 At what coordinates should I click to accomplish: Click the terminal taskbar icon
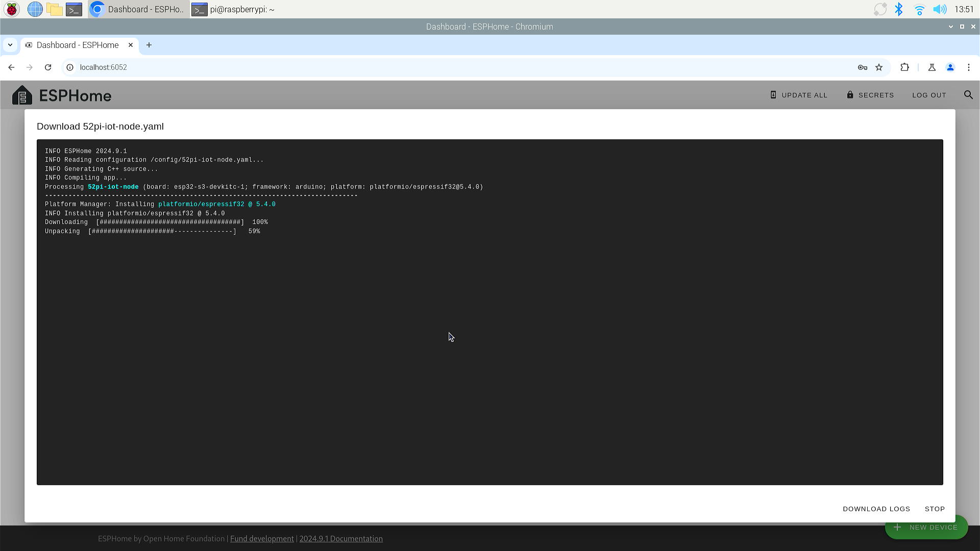pos(75,9)
